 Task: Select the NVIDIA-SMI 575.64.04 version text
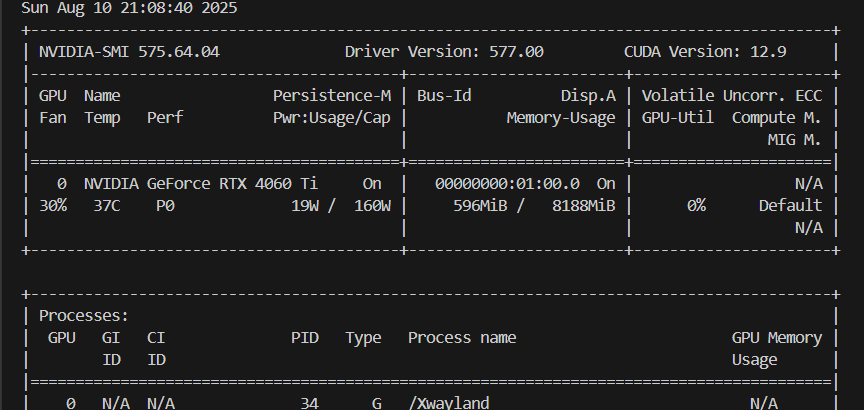(x=129, y=52)
